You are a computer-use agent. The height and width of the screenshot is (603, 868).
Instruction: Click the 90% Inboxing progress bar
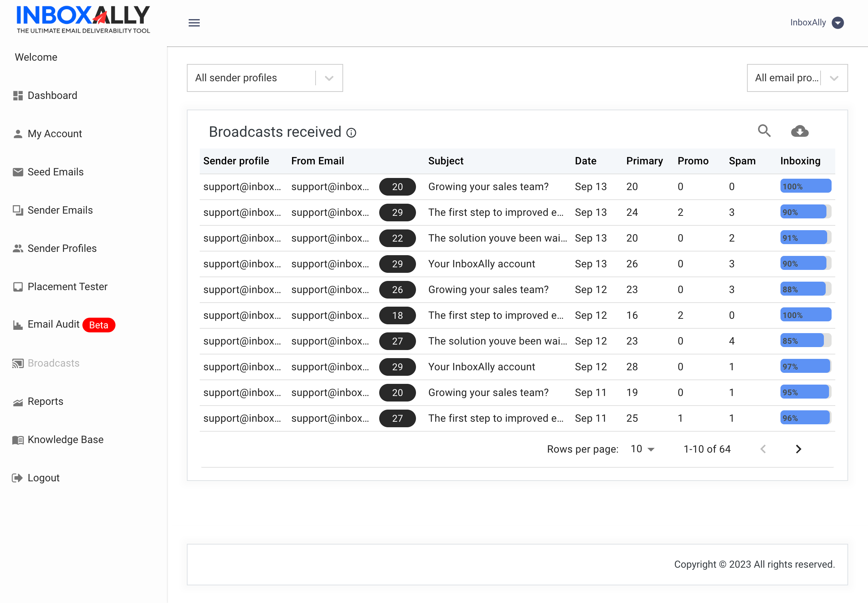pos(804,211)
